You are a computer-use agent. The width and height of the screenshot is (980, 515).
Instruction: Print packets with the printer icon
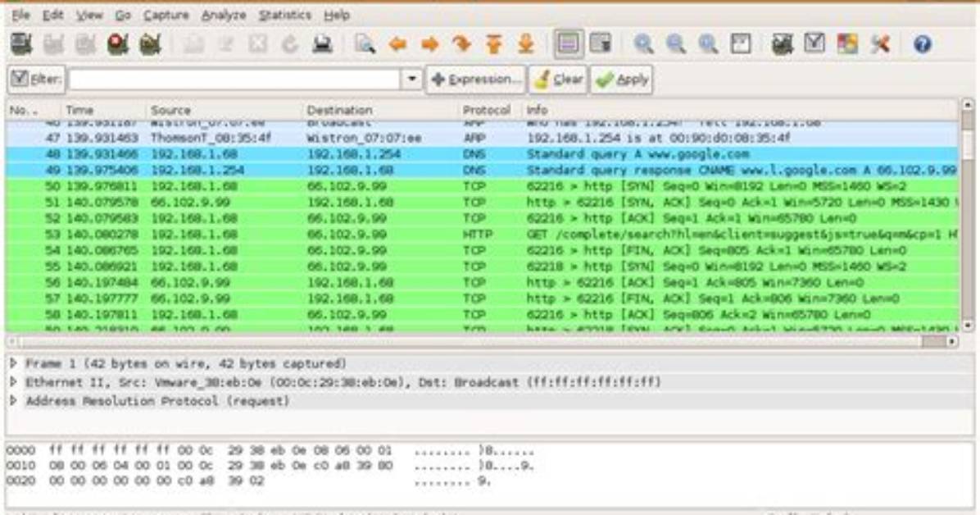click(x=323, y=43)
